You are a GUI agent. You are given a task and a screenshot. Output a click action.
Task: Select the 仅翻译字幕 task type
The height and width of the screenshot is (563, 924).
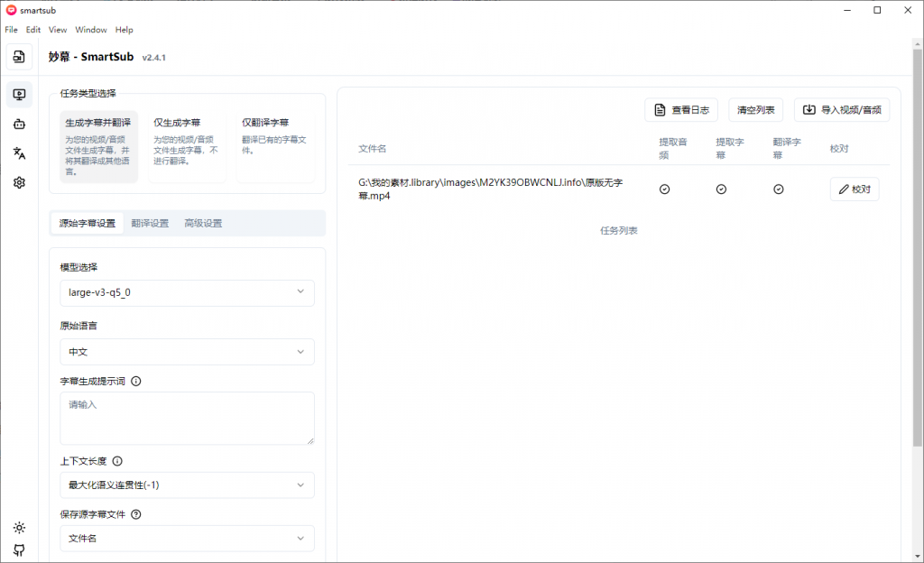point(275,143)
